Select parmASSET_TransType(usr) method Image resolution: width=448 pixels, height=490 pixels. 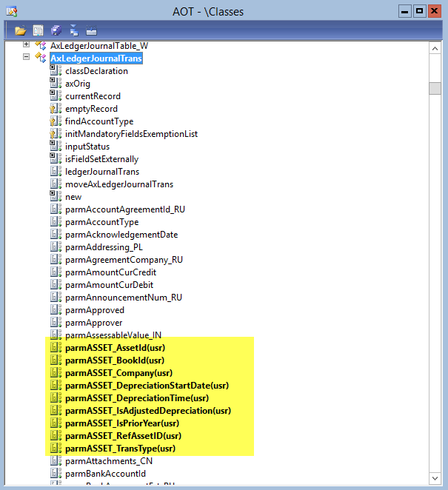(x=120, y=449)
